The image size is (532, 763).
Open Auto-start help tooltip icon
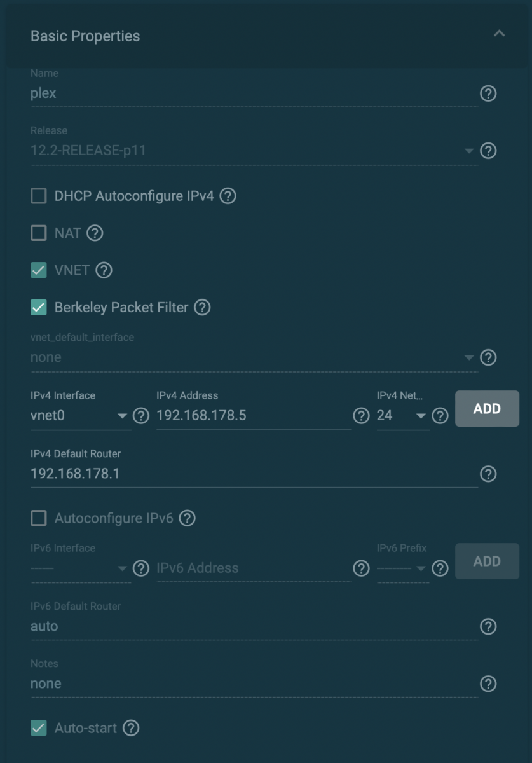pos(131,728)
